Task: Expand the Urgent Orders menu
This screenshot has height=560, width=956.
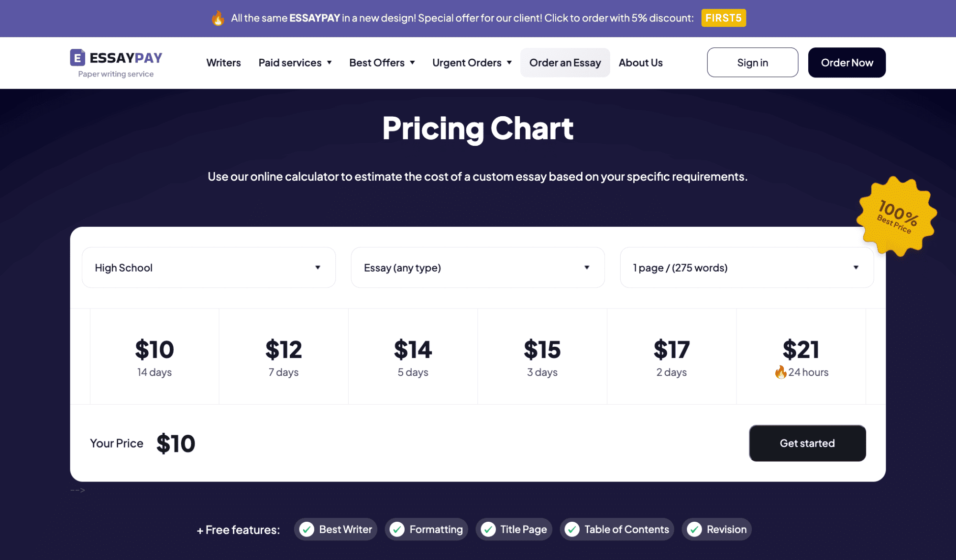Action: click(x=472, y=63)
